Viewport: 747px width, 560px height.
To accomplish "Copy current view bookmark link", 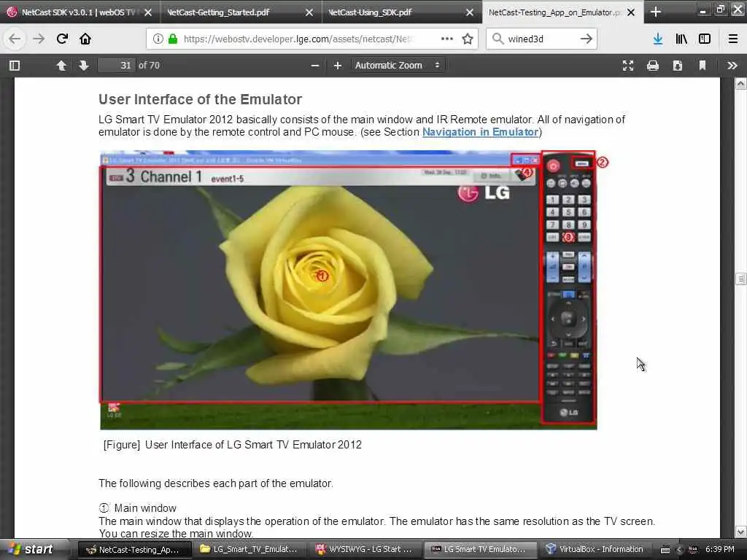I will pyautogui.click(x=703, y=65).
